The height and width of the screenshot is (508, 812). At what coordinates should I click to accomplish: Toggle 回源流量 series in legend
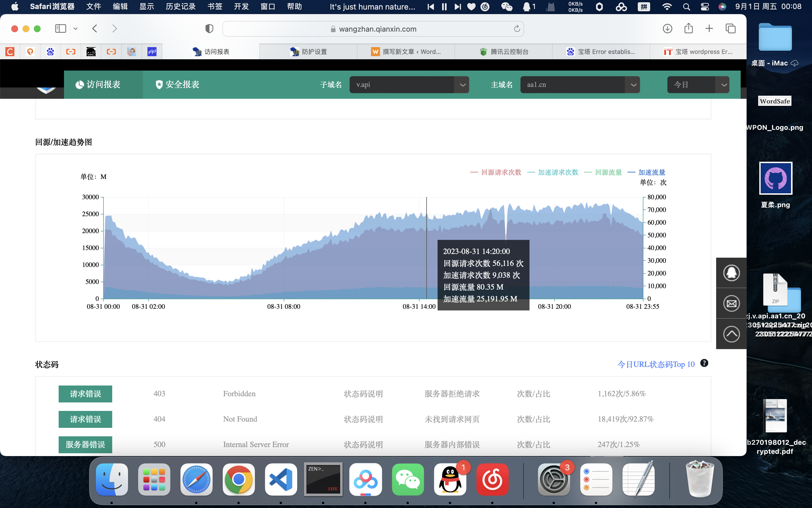(x=603, y=172)
